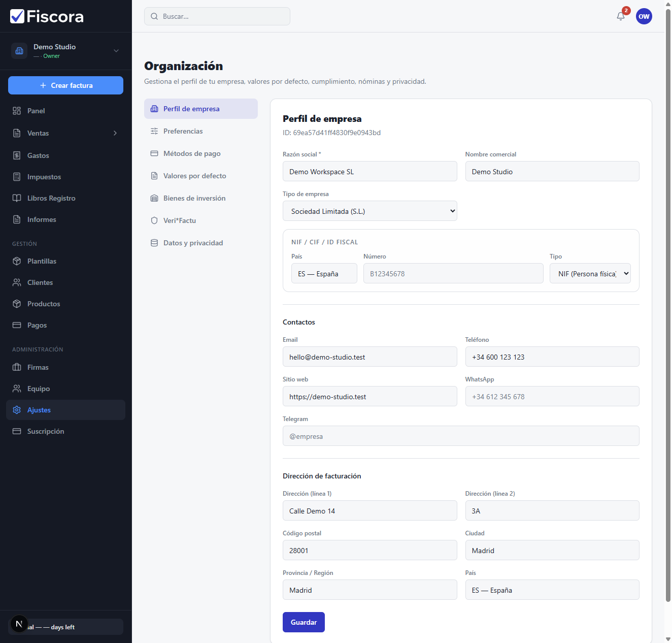Open the Perfil de empresa settings tab
The image size is (672, 643).
pyautogui.click(x=201, y=109)
